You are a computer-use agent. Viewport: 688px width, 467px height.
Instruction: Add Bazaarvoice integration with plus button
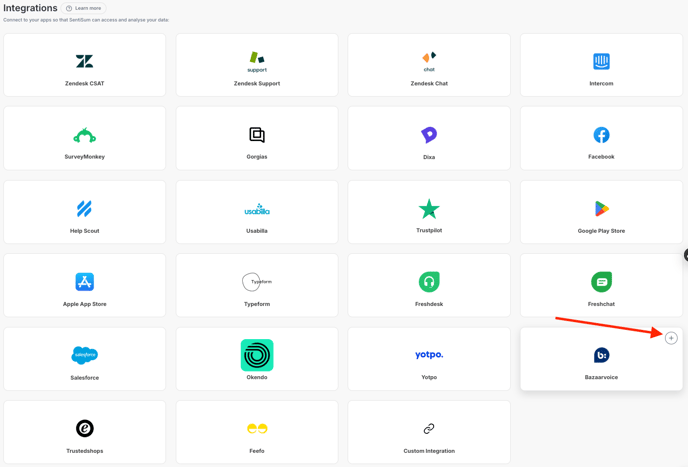click(671, 338)
